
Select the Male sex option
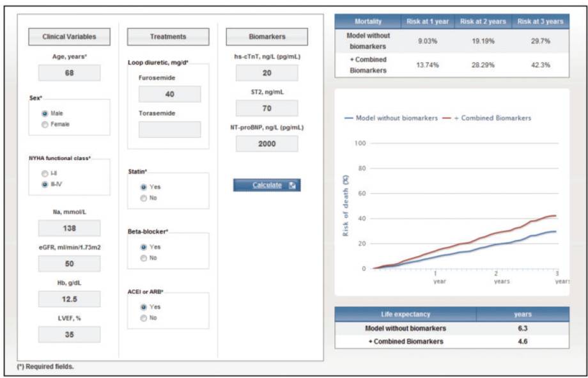45,113
